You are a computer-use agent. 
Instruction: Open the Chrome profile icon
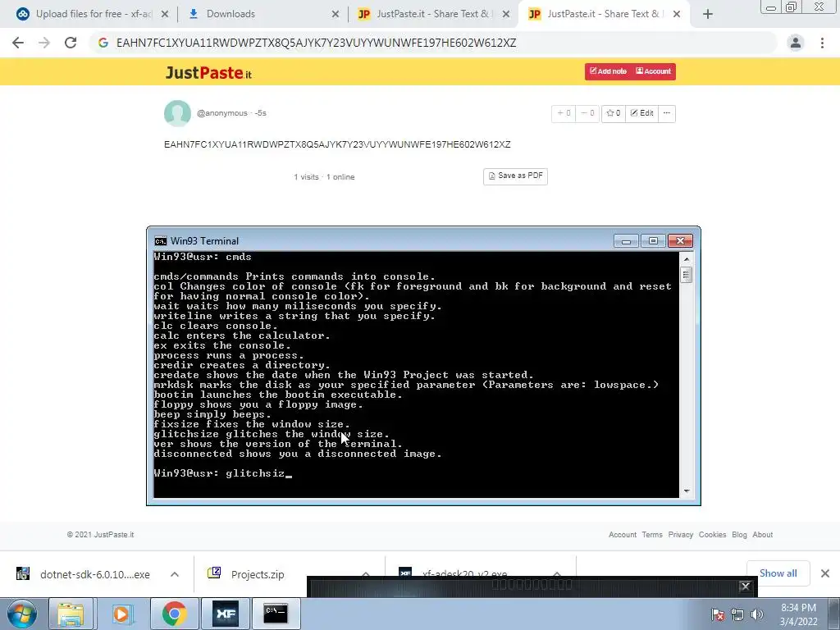point(796,43)
